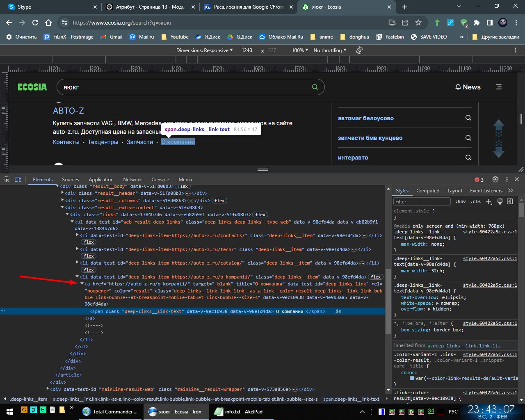
Task: Open the Event Listeners tab
Action: [x=486, y=191]
